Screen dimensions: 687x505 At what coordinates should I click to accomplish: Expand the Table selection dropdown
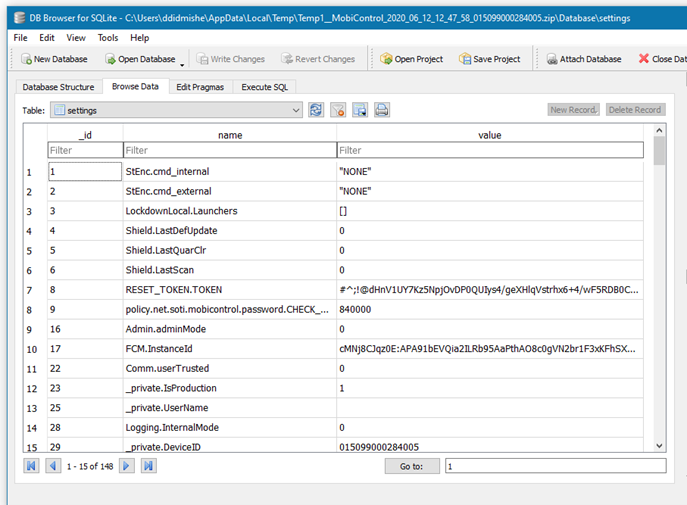(296, 109)
